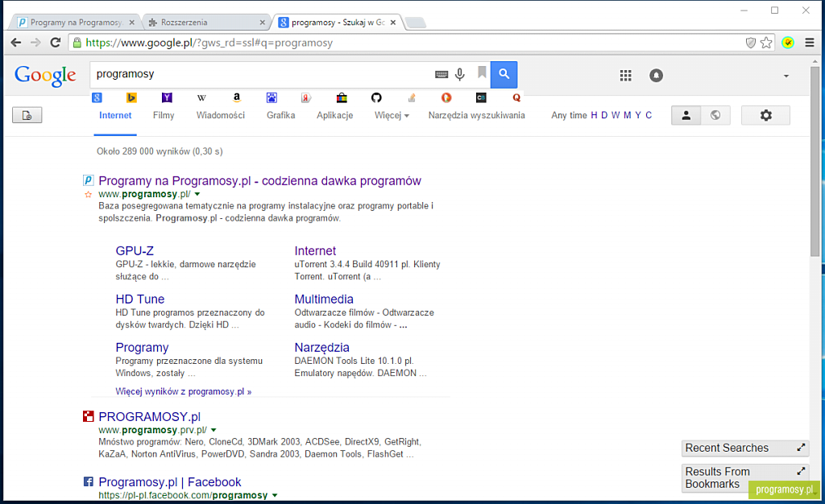The height and width of the screenshot is (504, 825).
Task: Show personal results with the person icon
Action: (686, 115)
